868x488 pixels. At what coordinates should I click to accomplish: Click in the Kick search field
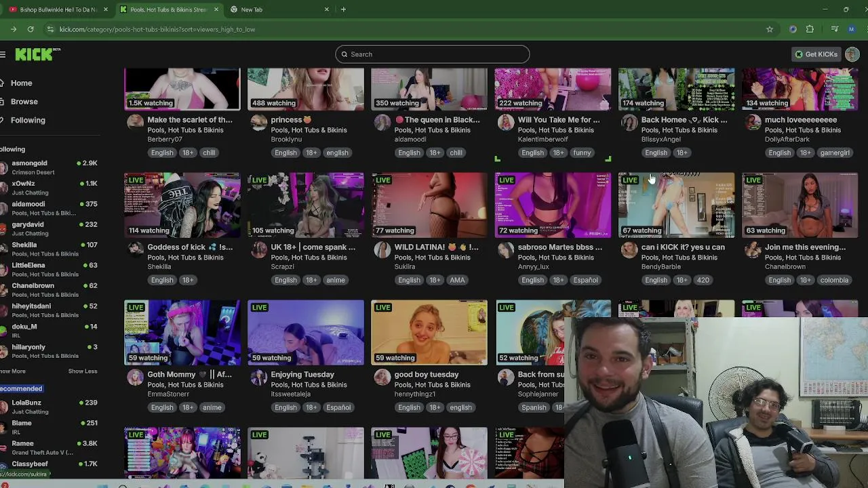click(432, 54)
